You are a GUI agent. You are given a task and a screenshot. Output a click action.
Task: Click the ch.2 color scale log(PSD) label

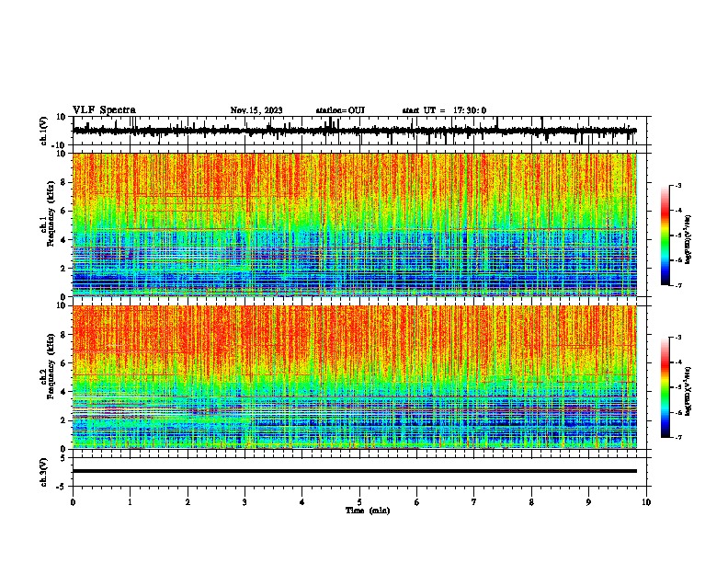point(688,392)
